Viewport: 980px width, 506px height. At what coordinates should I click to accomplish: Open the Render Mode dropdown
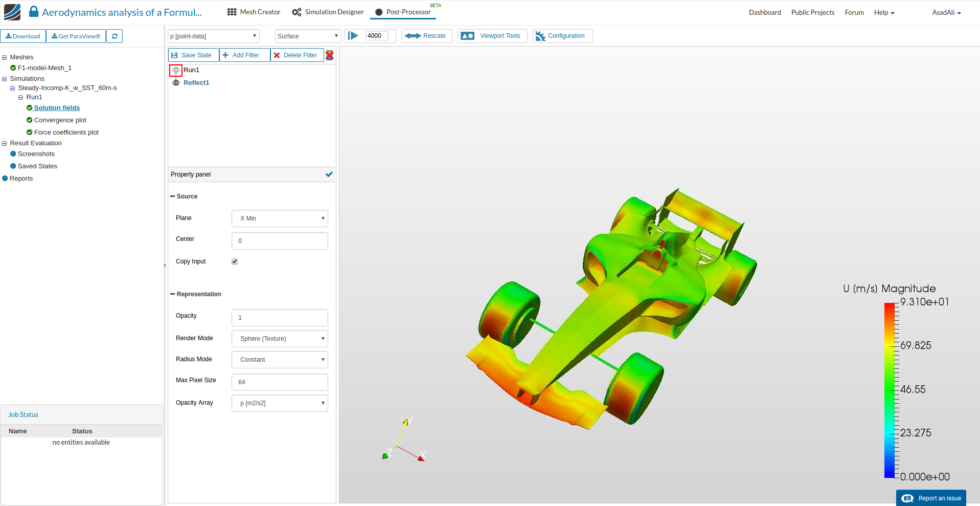coord(280,339)
